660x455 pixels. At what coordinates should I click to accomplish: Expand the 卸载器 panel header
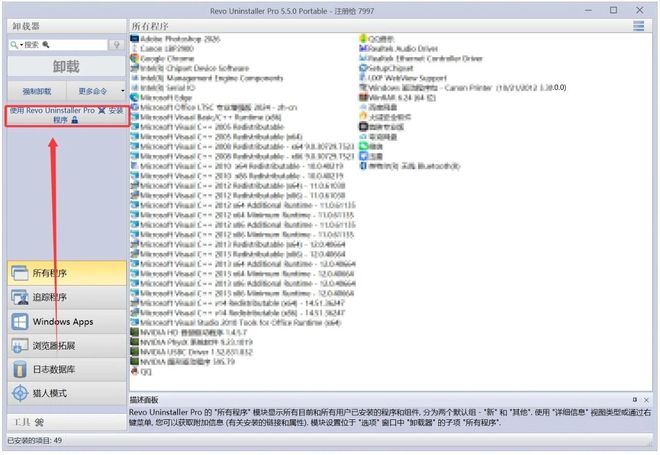(x=67, y=26)
